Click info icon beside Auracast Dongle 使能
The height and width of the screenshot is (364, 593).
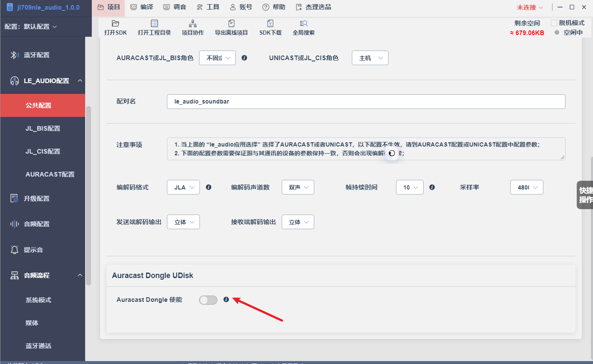(x=226, y=299)
